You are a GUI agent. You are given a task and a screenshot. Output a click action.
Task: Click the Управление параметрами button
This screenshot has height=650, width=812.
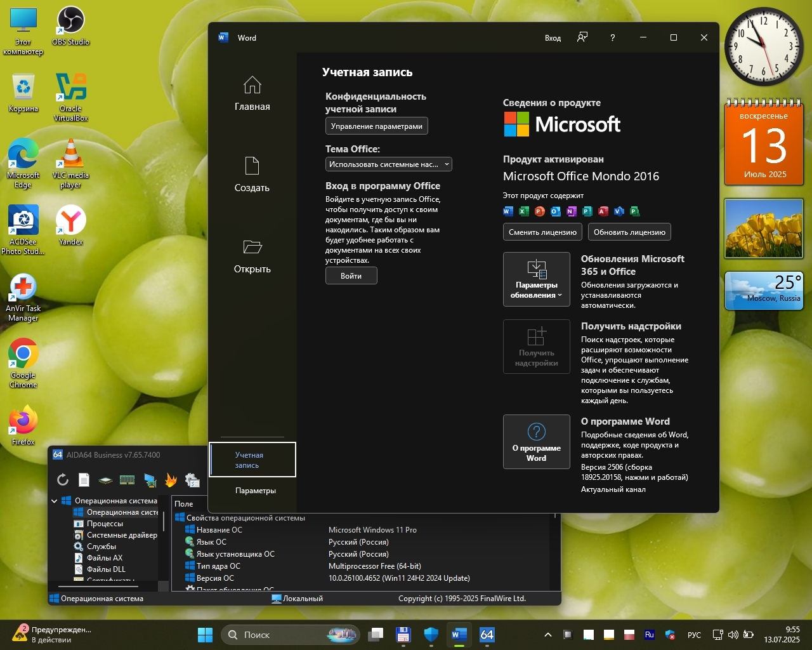tap(377, 126)
